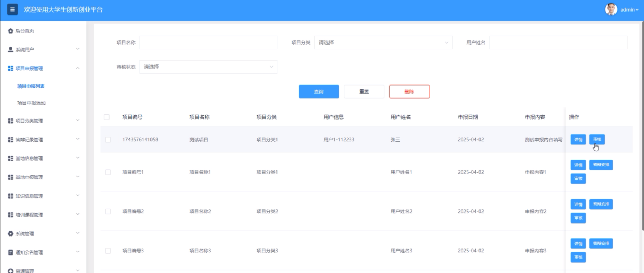The width and height of the screenshot is (644, 273).
Task: Toggle the select-all checkbox in table header
Action: (107, 117)
